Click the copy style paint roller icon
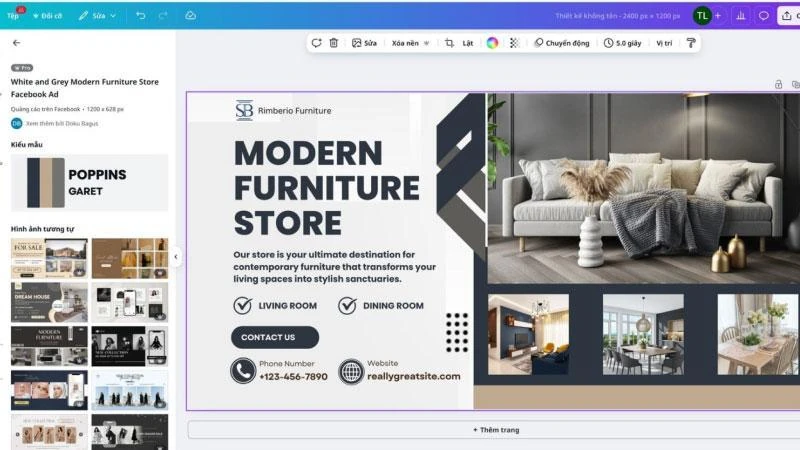The width and height of the screenshot is (800, 450). (x=691, y=43)
